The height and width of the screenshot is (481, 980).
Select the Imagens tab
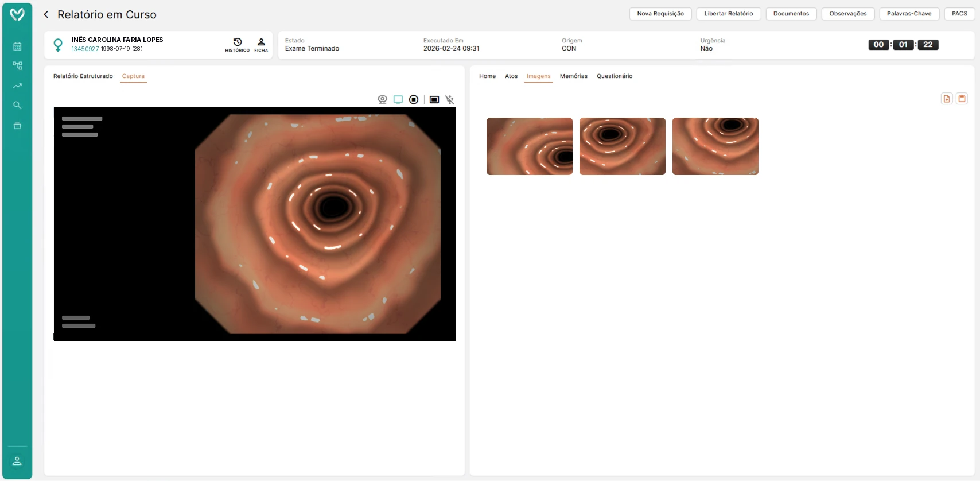[539, 76]
